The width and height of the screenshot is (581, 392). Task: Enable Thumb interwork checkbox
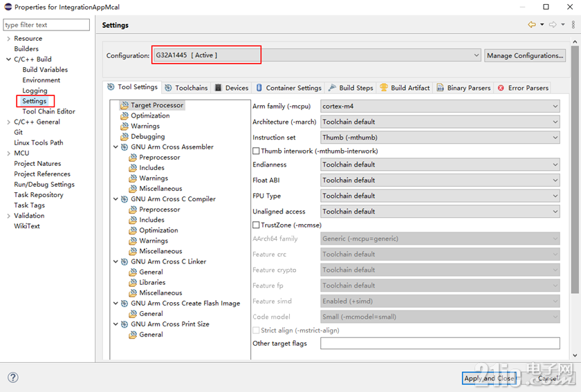256,151
